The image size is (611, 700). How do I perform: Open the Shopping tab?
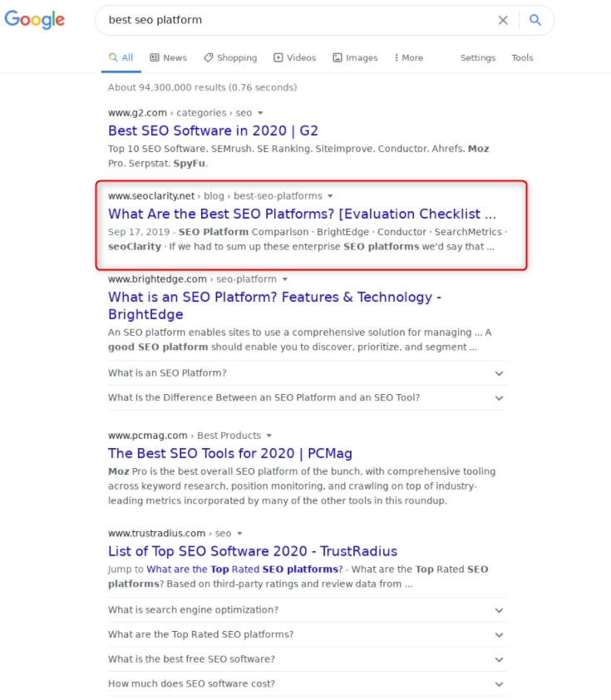click(x=230, y=57)
